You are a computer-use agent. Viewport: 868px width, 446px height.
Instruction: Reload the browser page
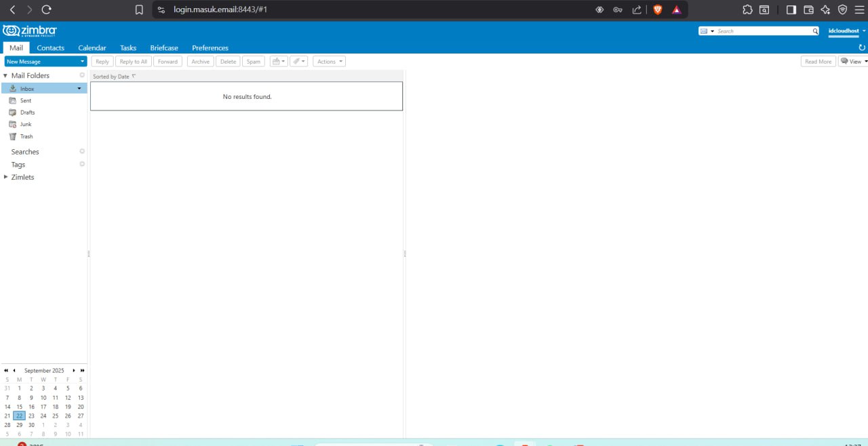click(46, 9)
